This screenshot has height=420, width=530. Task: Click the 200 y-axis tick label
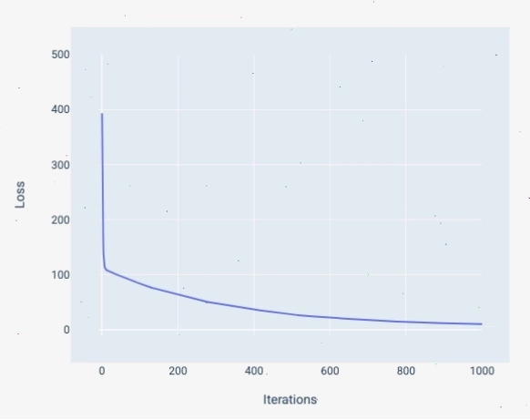point(60,220)
